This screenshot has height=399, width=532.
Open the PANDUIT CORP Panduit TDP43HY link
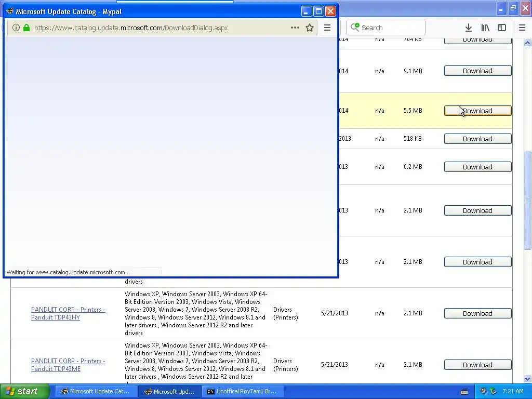(68, 313)
